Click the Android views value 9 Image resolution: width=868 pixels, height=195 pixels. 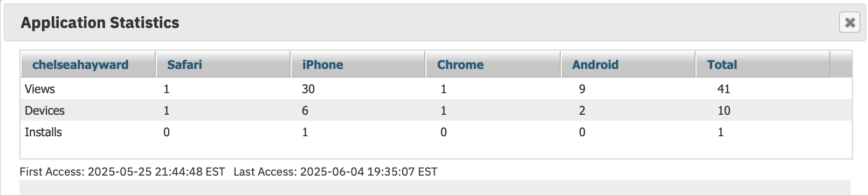point(582,89)
